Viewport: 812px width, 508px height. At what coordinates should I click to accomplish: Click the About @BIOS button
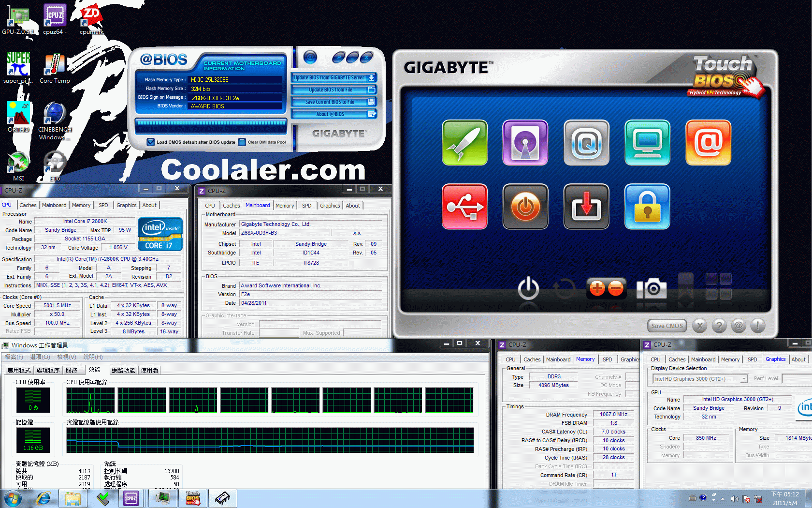click(x=334, y=114)
